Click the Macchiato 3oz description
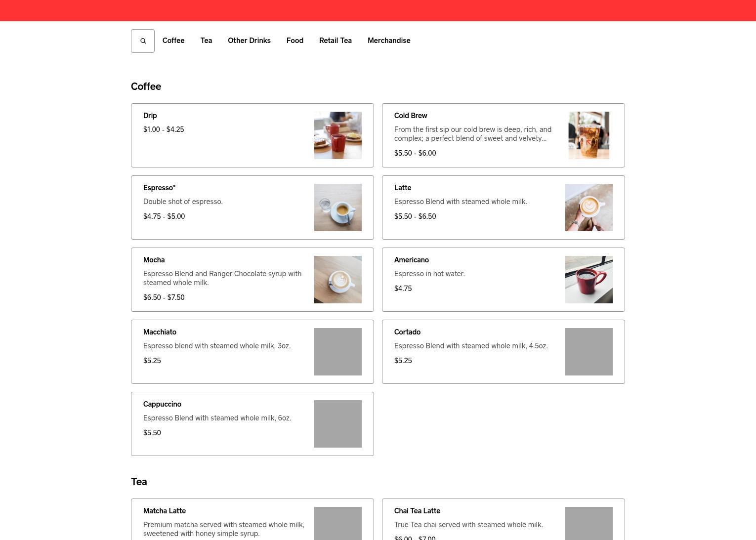756x540 pixels. (x=217, y=346)
